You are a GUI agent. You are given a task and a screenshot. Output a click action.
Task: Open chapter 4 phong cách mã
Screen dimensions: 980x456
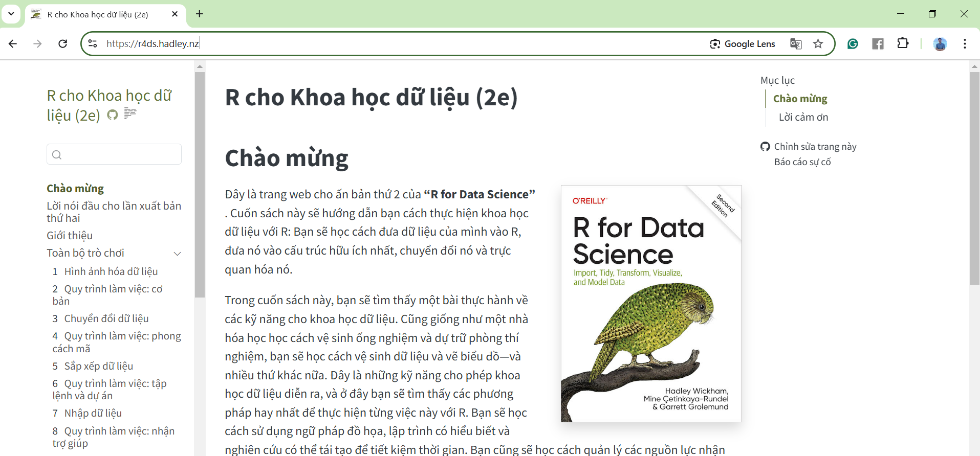pyautogui.click(x=117, y=342)
